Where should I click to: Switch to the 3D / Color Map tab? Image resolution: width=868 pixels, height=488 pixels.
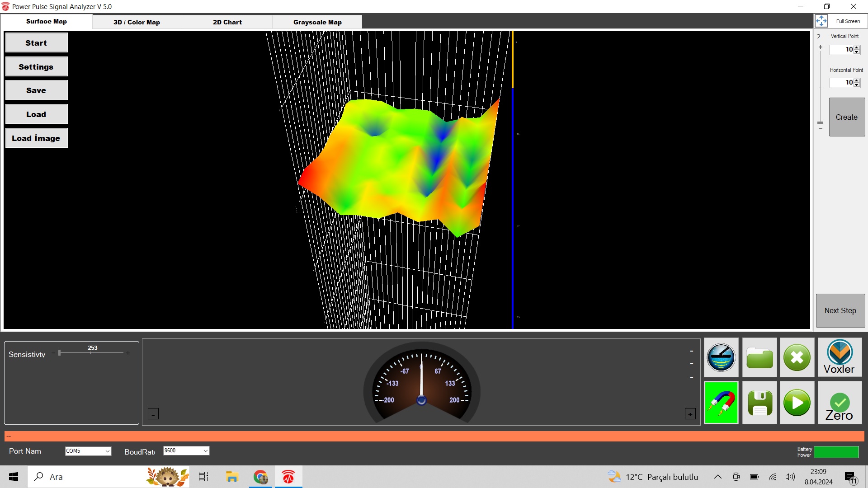(137, 22)
